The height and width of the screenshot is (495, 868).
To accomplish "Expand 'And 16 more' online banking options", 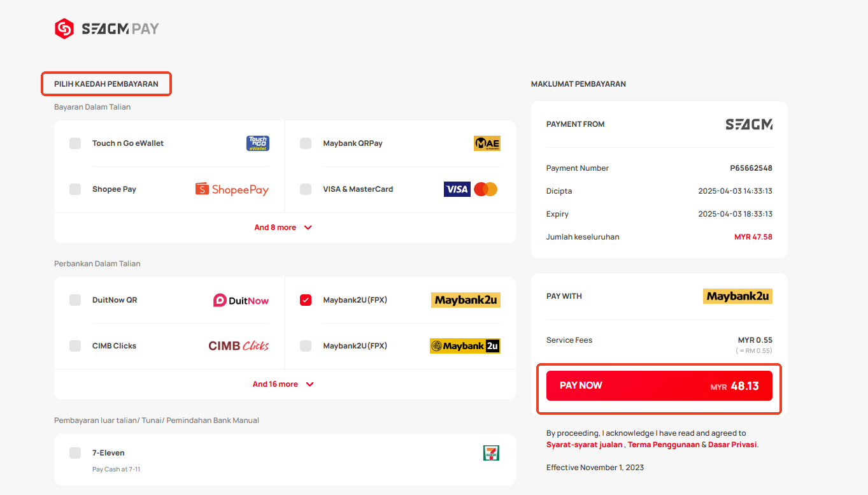I will click(284, 384).
